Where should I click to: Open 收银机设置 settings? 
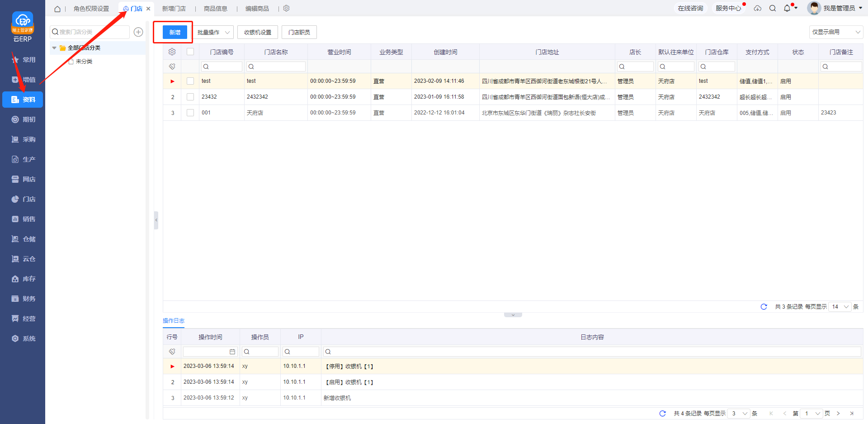[x=257, y=32]
